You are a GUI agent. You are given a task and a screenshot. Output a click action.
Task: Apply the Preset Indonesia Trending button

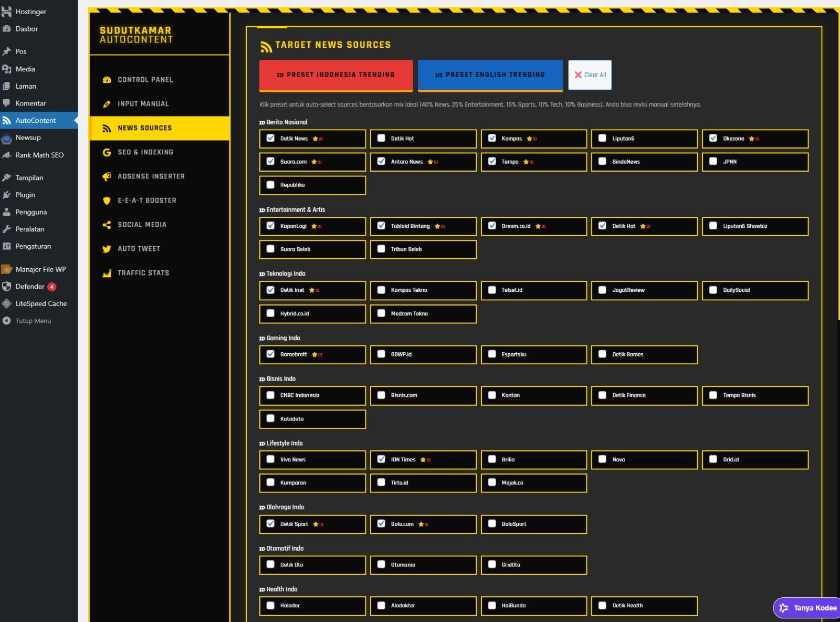(335, 75)
